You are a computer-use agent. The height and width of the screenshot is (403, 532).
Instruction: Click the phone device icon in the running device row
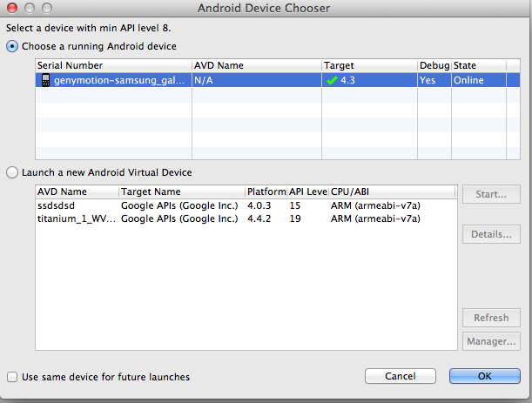45,79
